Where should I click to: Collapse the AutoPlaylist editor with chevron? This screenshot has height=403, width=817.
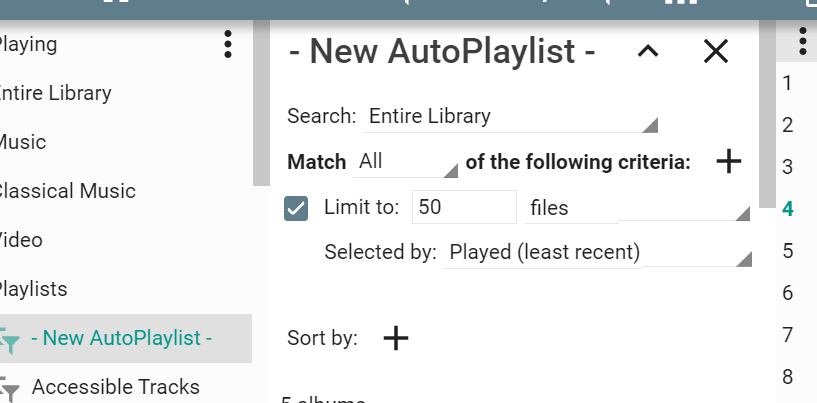(648, 52)
